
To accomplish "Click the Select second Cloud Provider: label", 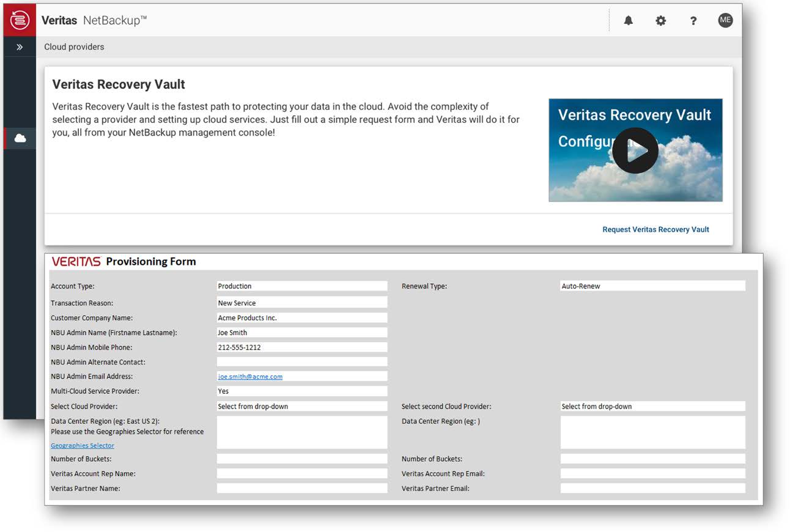I will [x=446, y=407].
